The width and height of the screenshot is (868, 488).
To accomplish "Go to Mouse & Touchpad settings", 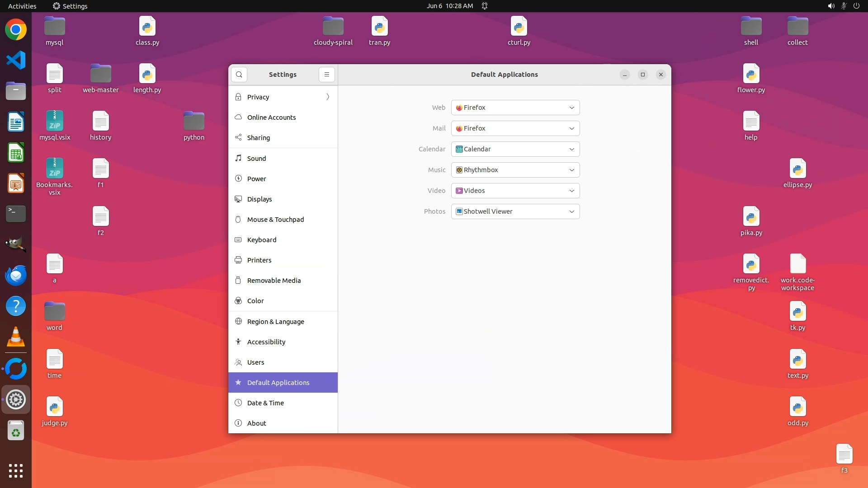I will tap(283, 220).
